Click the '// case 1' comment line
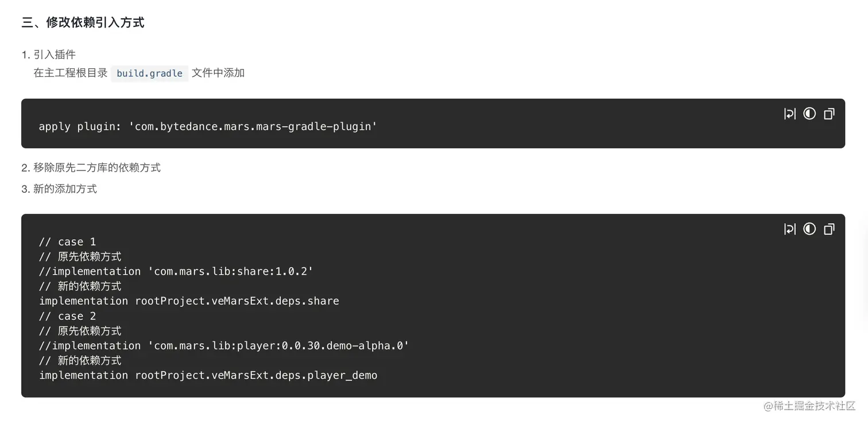Screen dimensions: 868x424 point(67,242)
